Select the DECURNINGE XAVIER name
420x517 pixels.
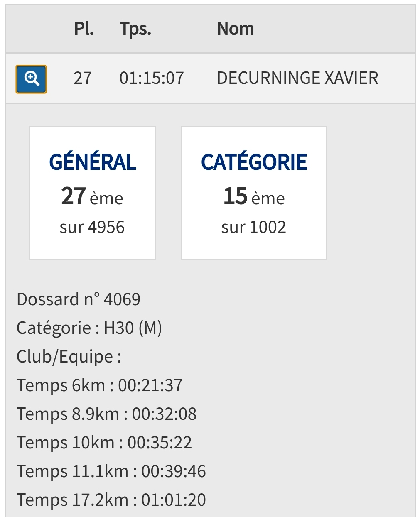point(297,78)
